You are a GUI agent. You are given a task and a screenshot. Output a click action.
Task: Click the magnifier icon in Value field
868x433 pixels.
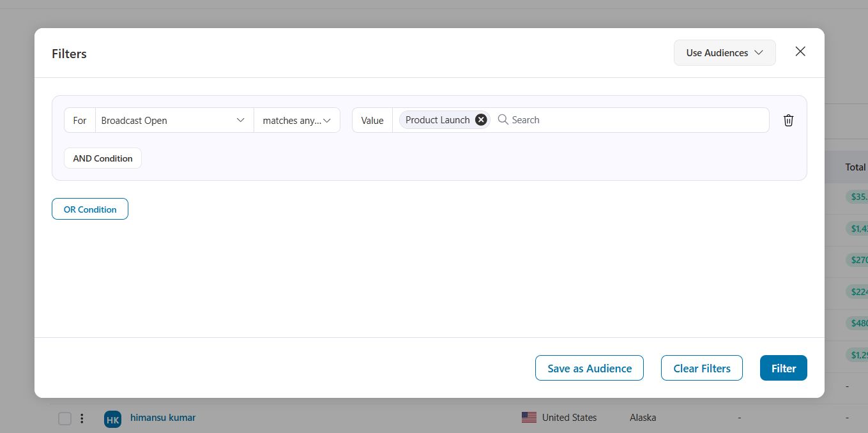coord(503,120)
